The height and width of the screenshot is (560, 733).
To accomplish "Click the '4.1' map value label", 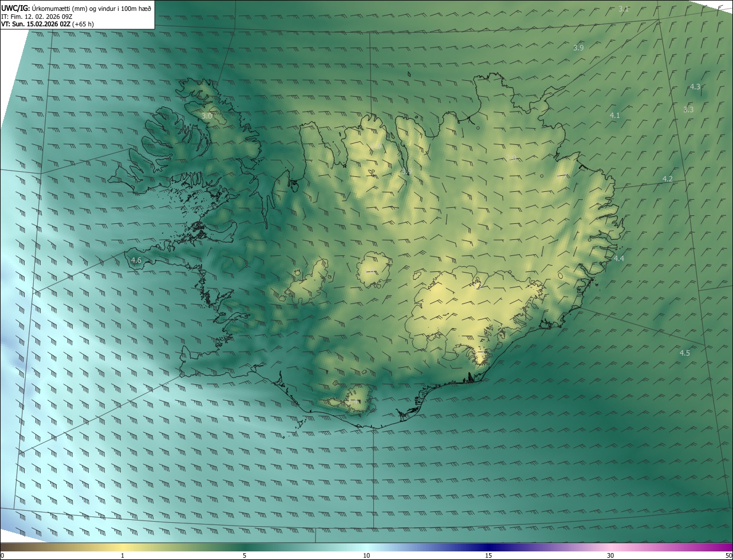I will tap(614, 115).
